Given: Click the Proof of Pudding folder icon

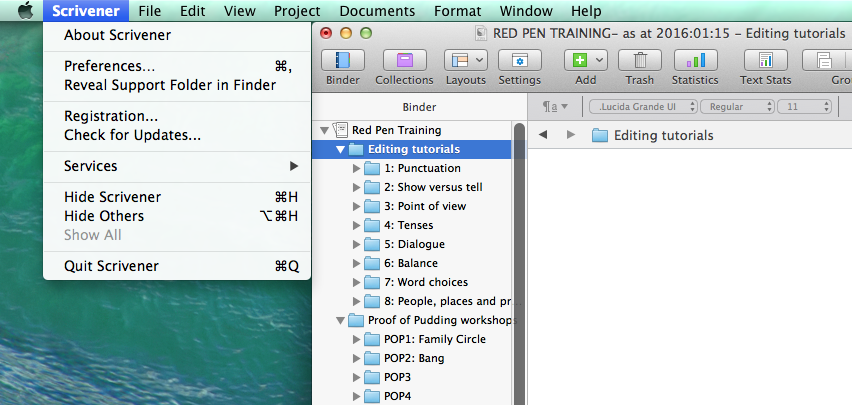Looking at the screenshot, I should click(x=356, y=320).
